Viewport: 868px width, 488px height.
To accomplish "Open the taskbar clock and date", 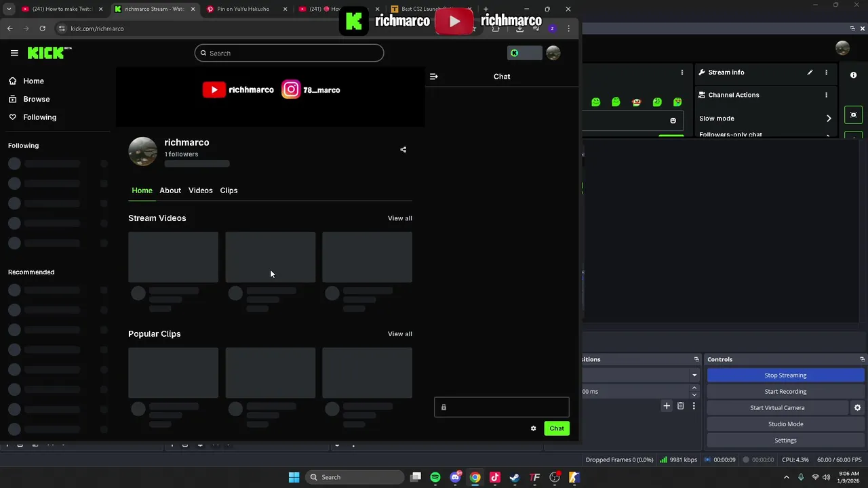I will coord(849,477).
